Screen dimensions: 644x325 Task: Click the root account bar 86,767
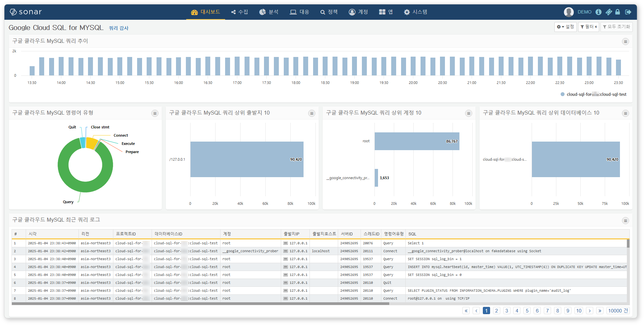click(417, 141)
